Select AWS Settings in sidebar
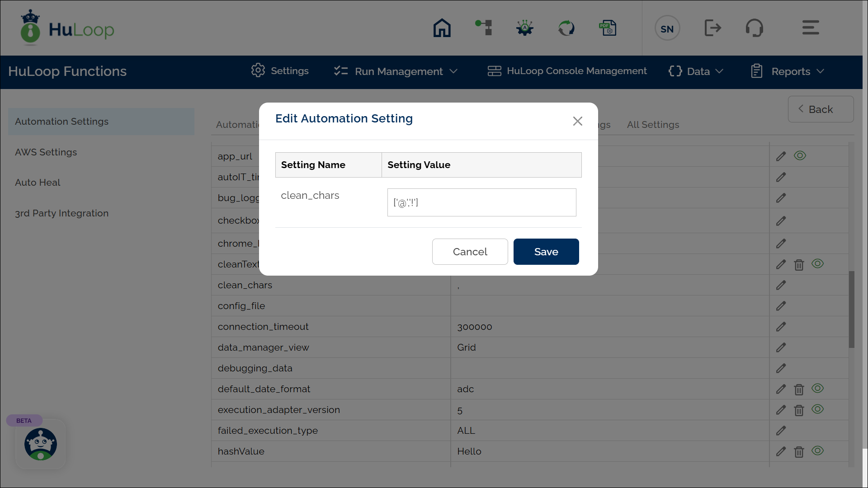The width and height of the screenshot is (868, 488). [46, 152]
